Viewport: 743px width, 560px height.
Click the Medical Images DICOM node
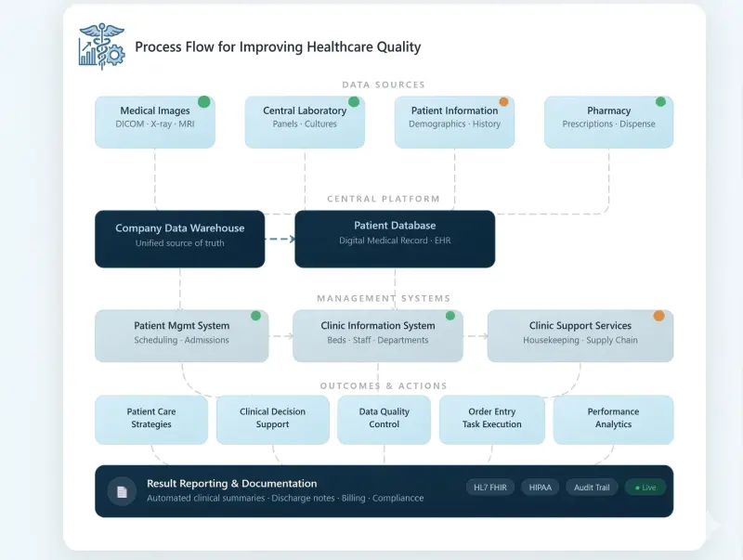tap(154, 121)
